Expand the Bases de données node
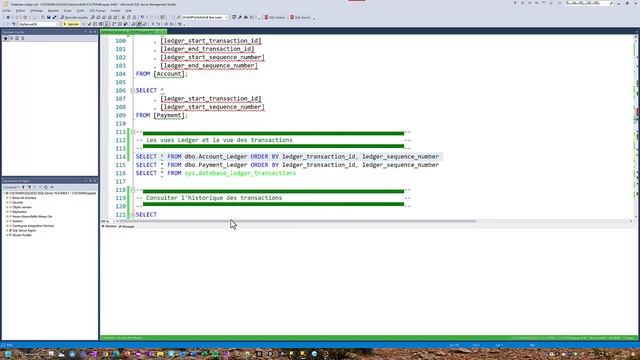640x360 pixels. point(7,198)
